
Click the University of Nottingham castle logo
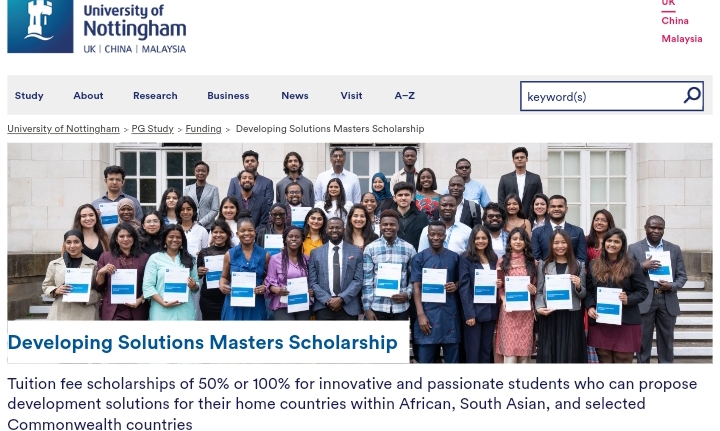click(x=39, y=24)
